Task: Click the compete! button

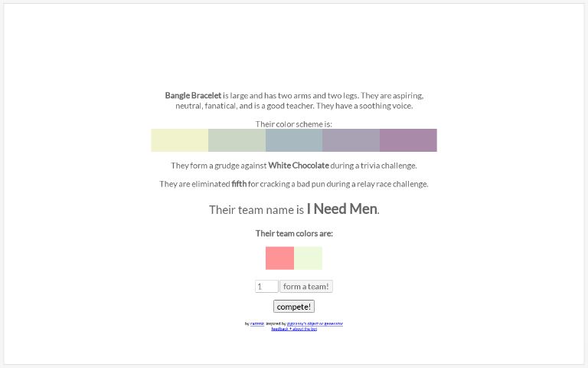Action: pyautogui.click(x=294, y=307)
